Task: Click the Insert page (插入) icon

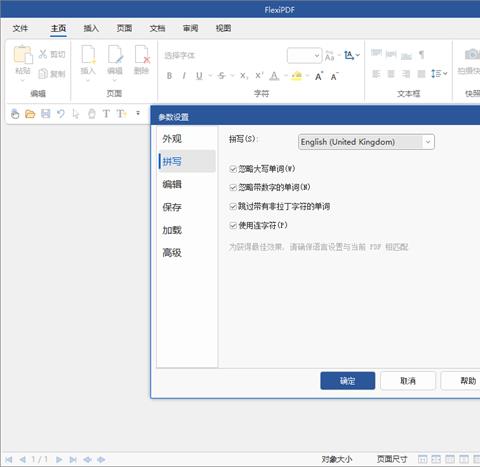Action: tap(88, 55)
